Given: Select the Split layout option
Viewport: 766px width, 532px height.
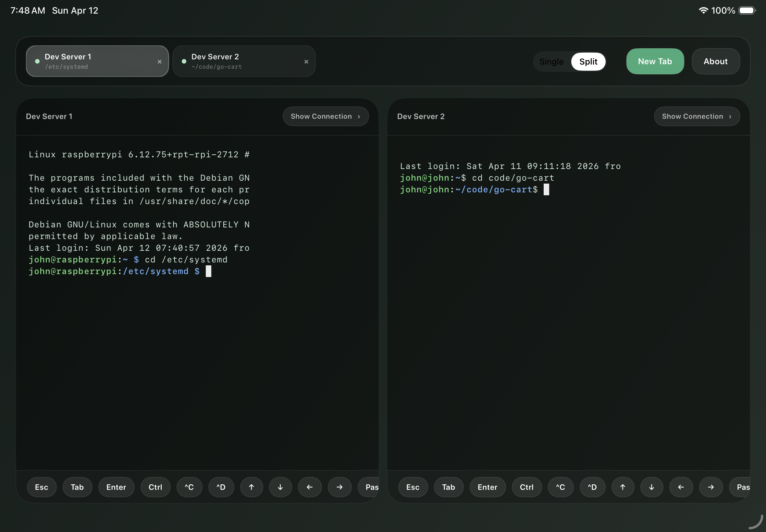Looking at the screenshot, I should pos(588,61).
